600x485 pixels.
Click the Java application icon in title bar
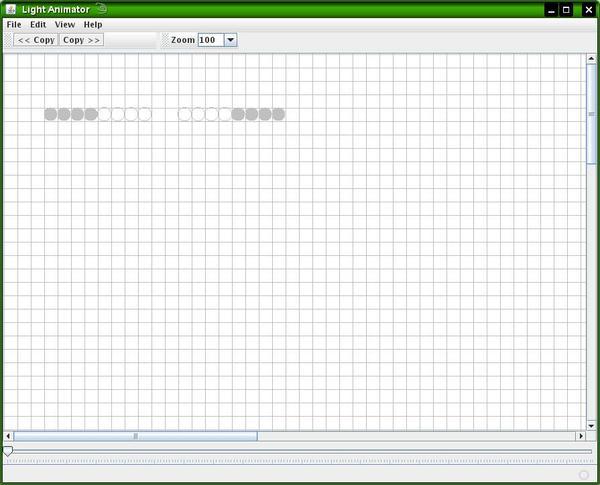10,9
